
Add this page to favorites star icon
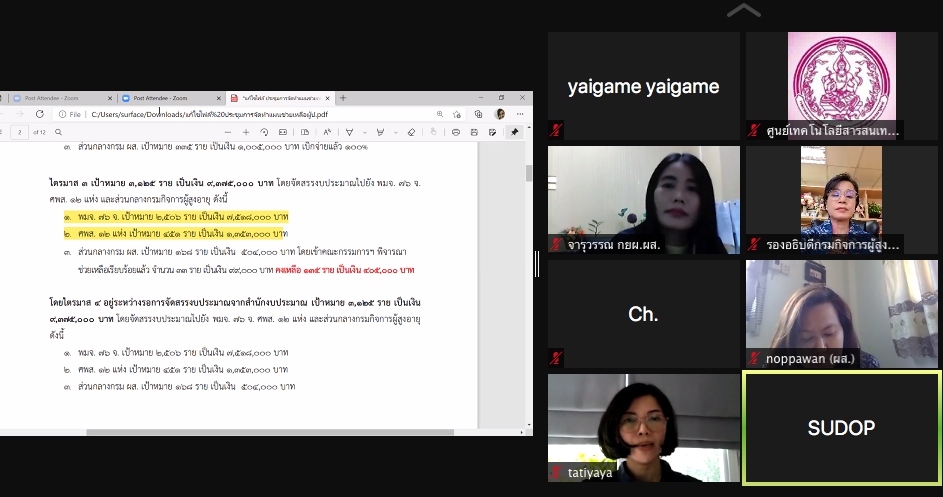pos(457,114)
